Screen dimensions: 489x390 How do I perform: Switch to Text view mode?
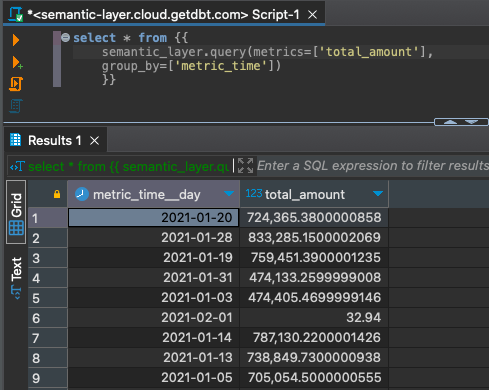(16, 278)
